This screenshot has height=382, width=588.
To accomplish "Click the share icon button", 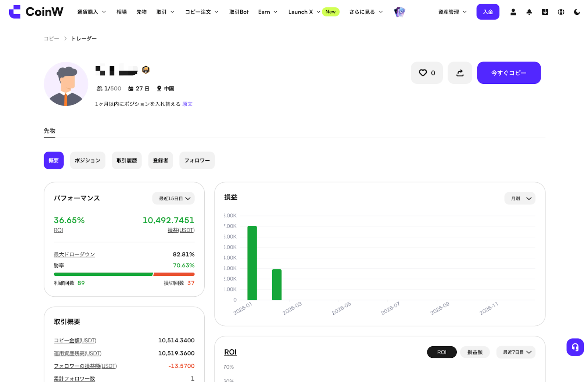I will 459,73.
